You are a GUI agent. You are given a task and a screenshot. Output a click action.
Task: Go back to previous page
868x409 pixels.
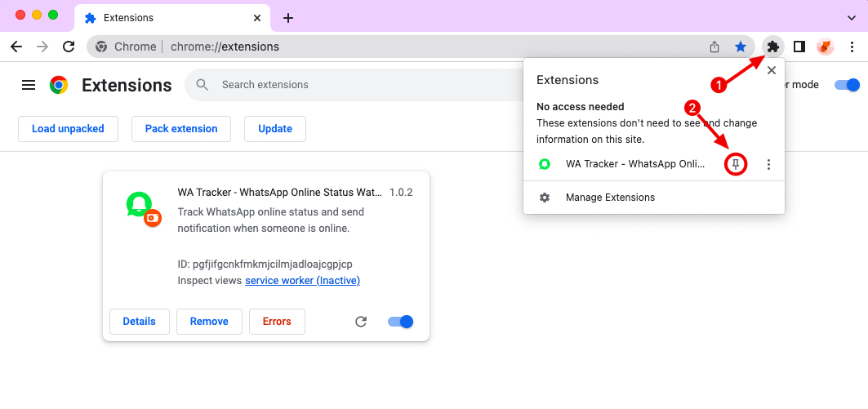click(16, 47)
